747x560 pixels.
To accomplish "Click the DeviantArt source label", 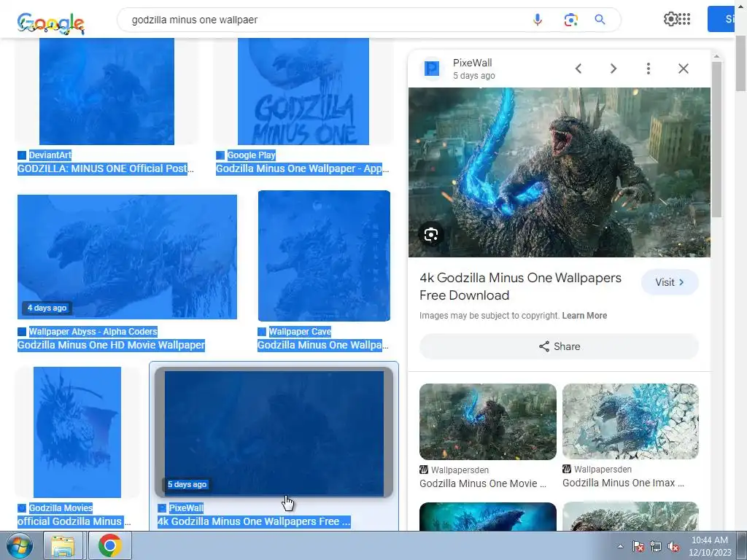I will [50, 155].
